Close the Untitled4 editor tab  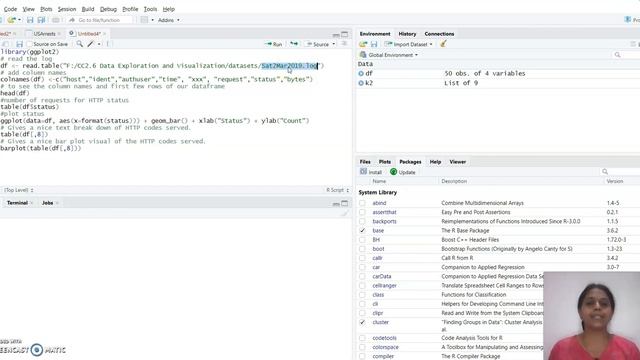tap(104, 34)
